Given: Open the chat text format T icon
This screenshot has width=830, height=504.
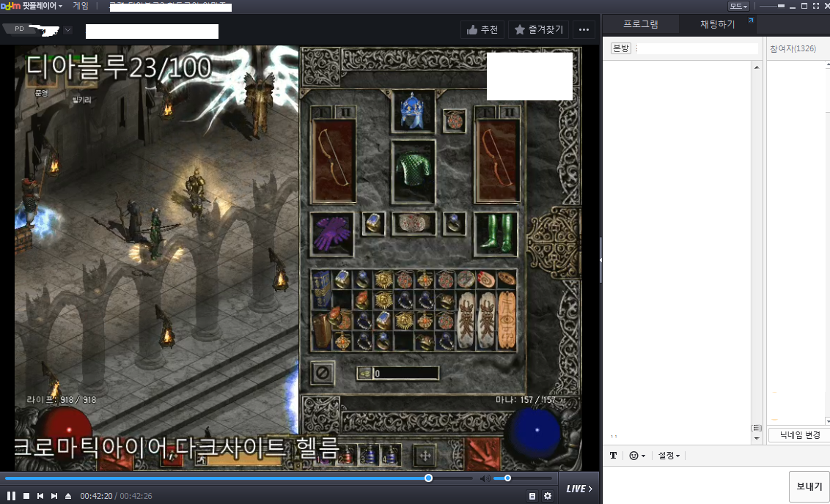Looking at the screenshot, I should (x=613, y=456).
